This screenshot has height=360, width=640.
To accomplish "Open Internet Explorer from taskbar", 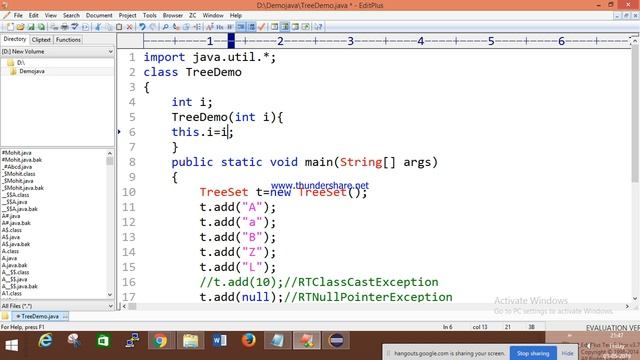I will (45, 341).
